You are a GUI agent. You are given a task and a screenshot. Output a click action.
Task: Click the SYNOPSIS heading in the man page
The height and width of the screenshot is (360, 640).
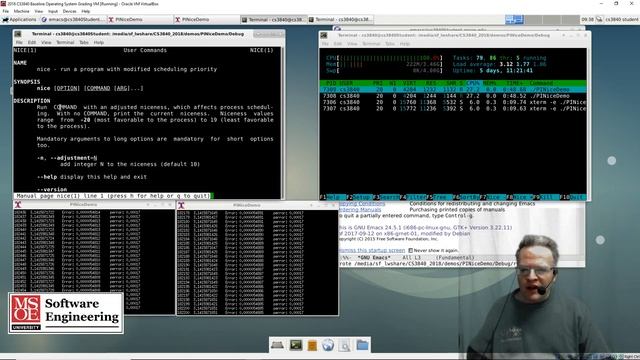[x=27, y=82]
